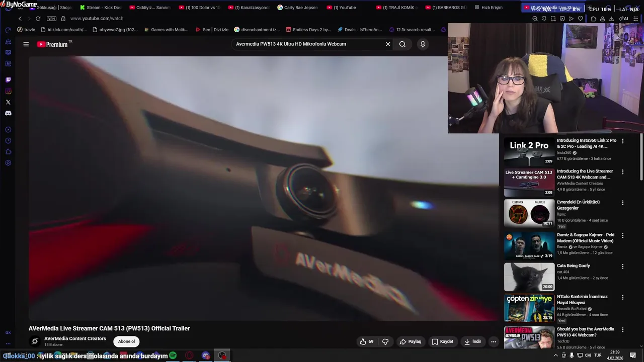Open Discord in Opera sidebar
Image resolution: width=644 pixels, height=362 pixels.
click(x=8, y=113)
